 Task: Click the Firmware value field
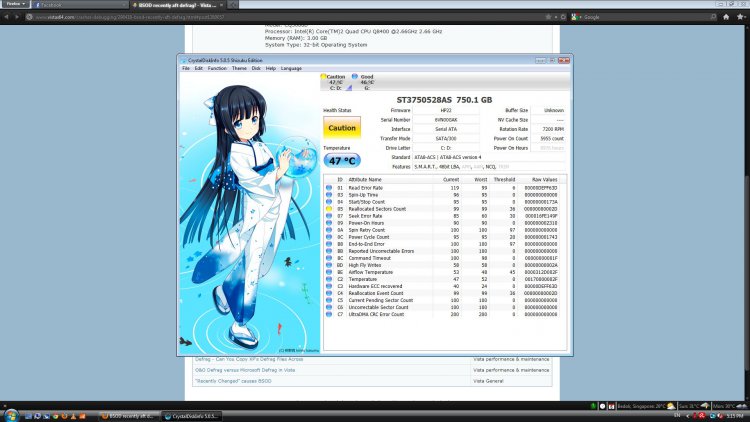446,111
